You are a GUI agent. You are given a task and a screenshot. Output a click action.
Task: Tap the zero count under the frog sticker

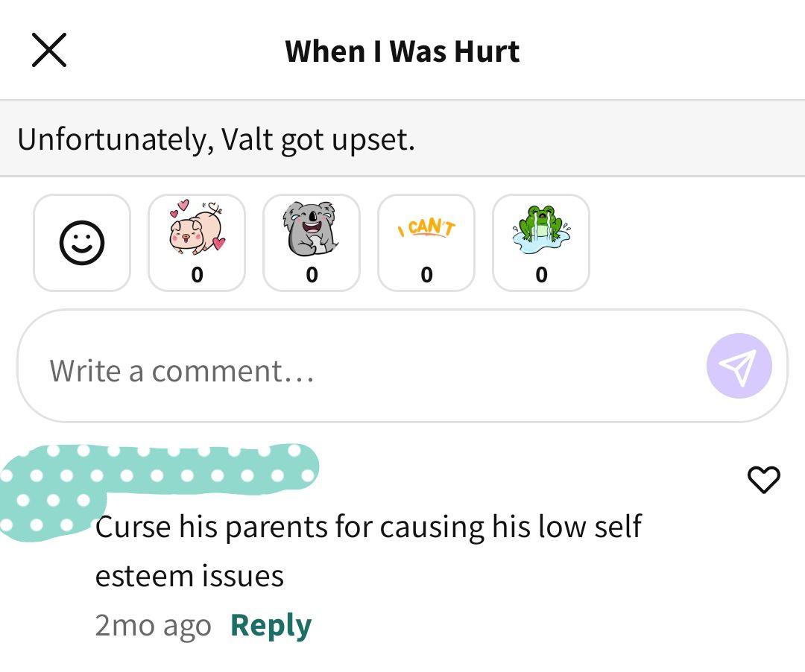pos(541,275)
